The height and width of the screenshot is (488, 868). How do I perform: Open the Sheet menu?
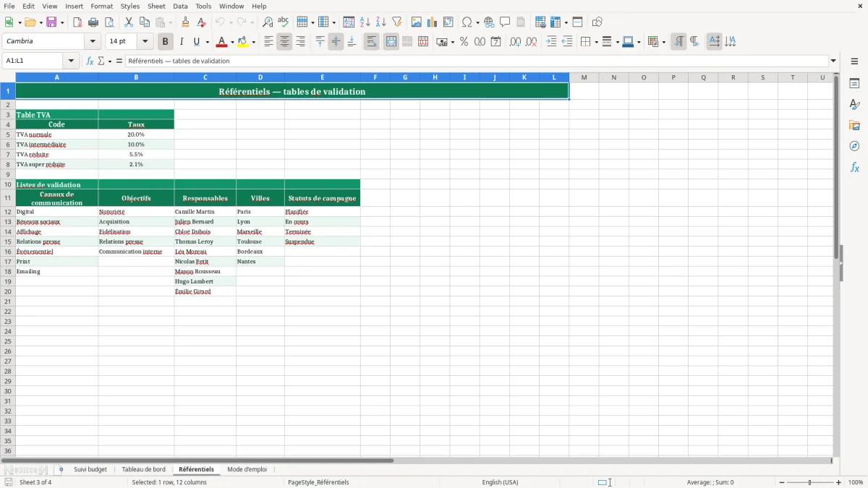(x=156, y=6)
